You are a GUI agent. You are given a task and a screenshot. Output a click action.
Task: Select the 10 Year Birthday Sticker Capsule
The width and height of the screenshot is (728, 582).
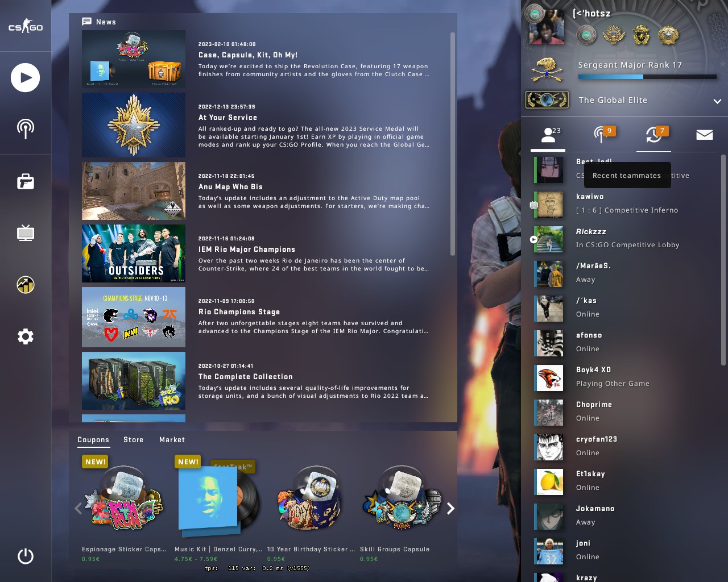[311, 509]
